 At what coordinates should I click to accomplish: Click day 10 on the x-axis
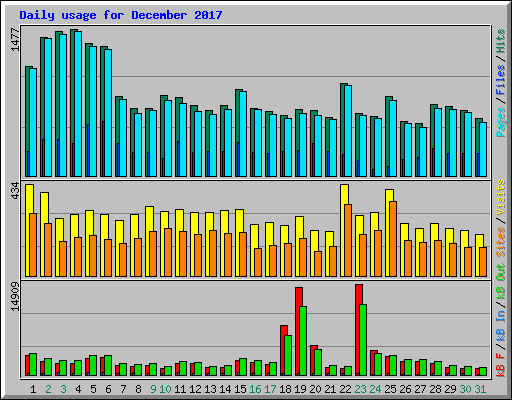point(165,389)
